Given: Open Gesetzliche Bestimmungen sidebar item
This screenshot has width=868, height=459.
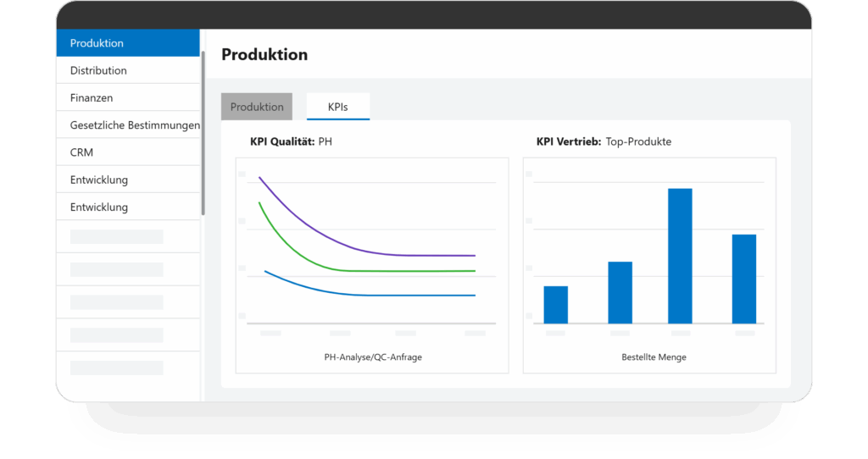Looking at the screenshot, I should [x=134, y=125].
